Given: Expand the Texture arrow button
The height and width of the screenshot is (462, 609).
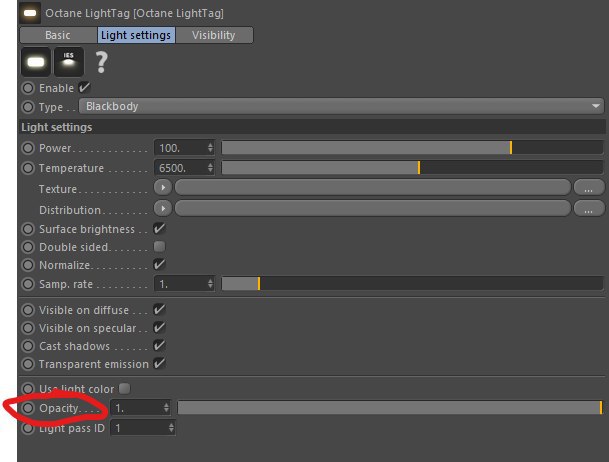Looking at the screenshot, I should (163, 188).
